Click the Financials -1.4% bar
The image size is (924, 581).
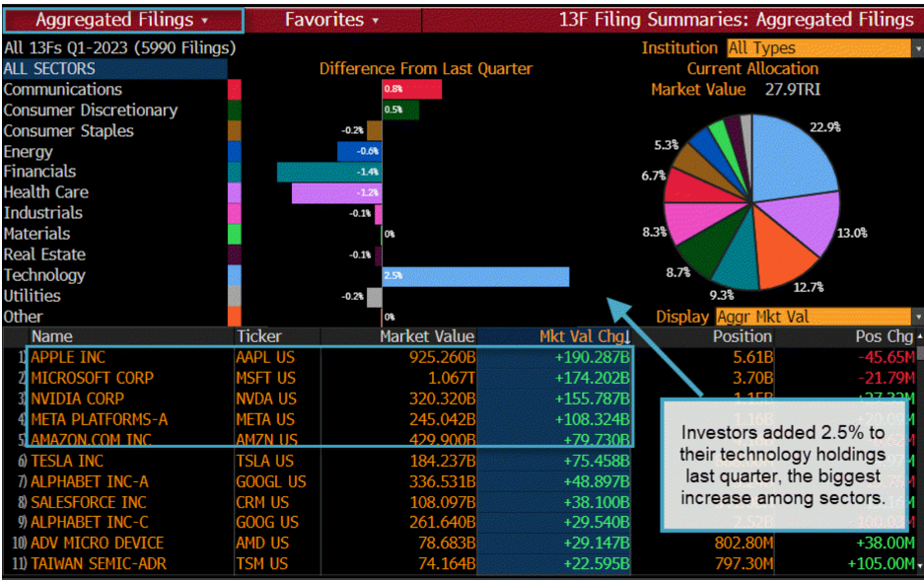[329, 172]
